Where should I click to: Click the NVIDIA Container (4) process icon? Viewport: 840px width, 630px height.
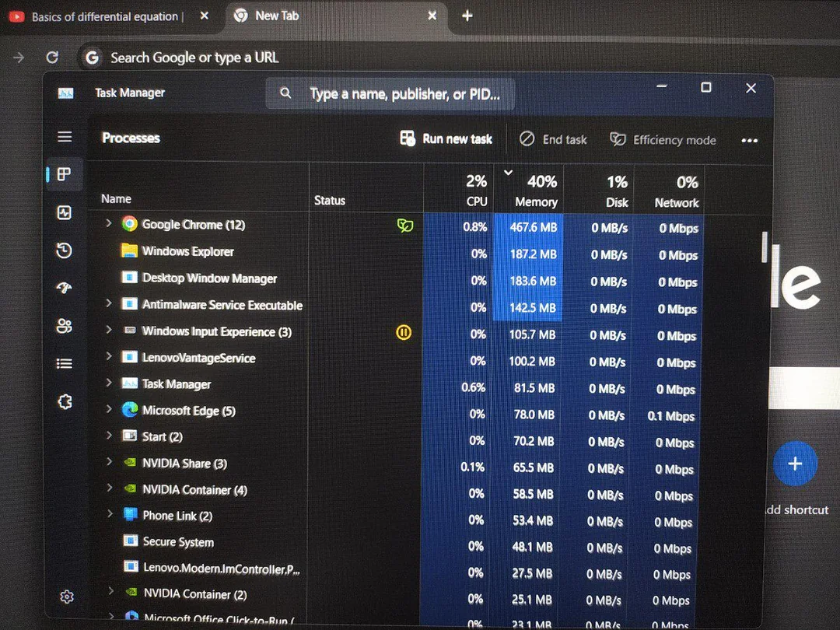pyautogui.click(x=130, y=488)
